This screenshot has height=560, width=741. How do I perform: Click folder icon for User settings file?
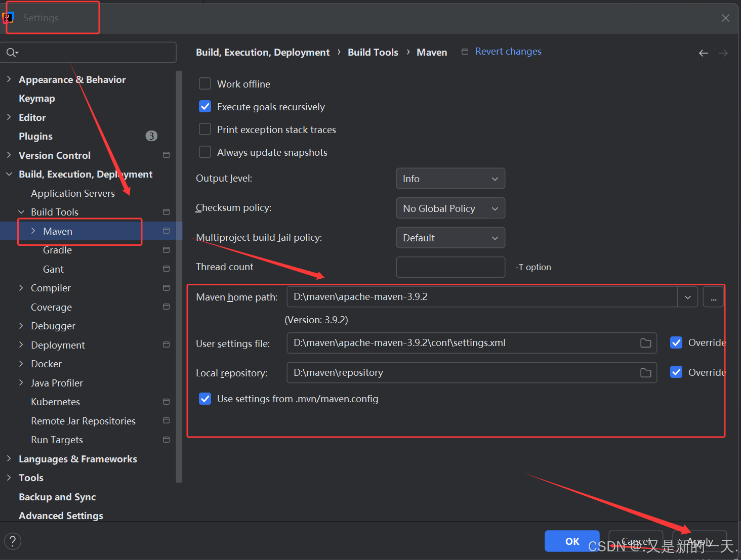click(x=646, y=343)
